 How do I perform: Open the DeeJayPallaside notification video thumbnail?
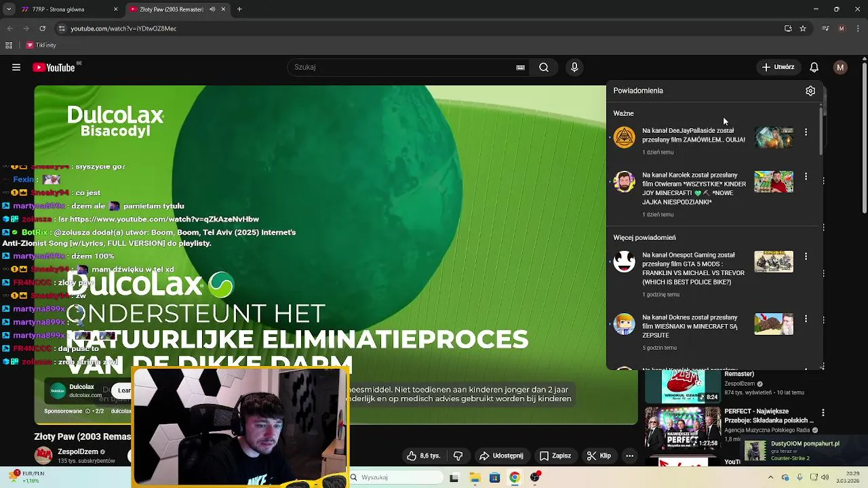click(774, 137)
